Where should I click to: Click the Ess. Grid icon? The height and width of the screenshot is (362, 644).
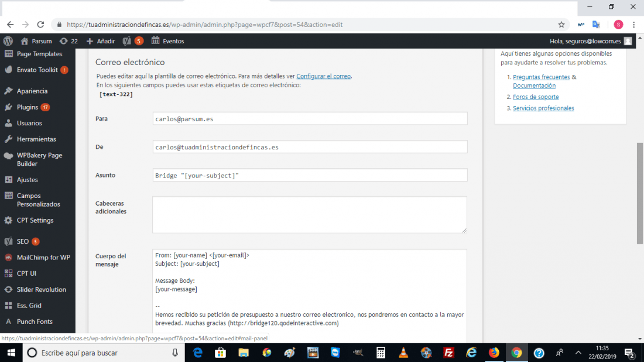coord(8,305)
